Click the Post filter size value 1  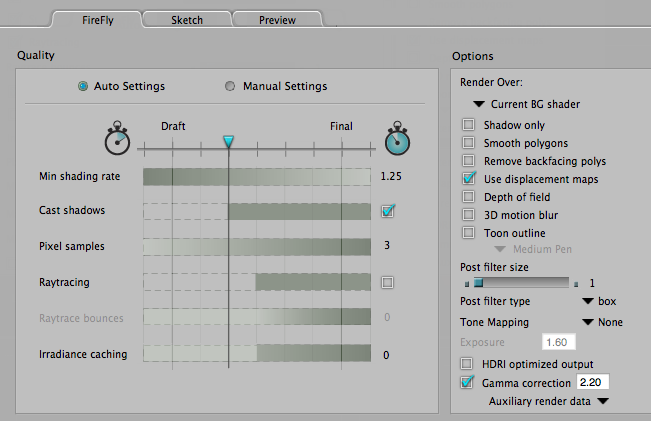[592, 283]
